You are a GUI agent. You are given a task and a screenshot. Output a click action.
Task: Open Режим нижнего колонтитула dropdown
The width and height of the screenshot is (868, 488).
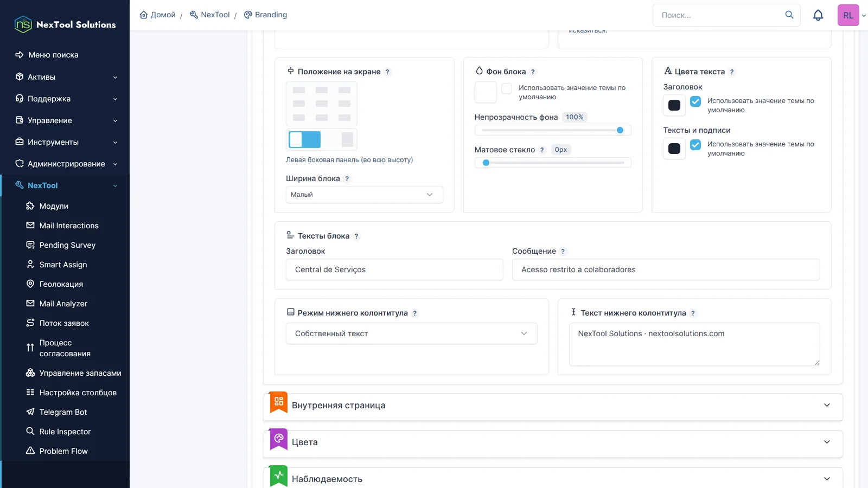(412, 333)
